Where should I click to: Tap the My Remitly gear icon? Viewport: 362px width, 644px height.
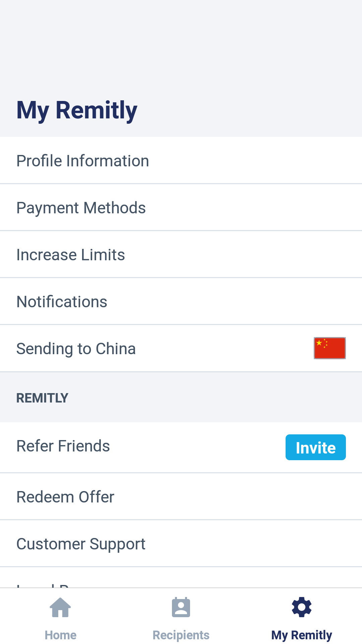click(302, 607)
